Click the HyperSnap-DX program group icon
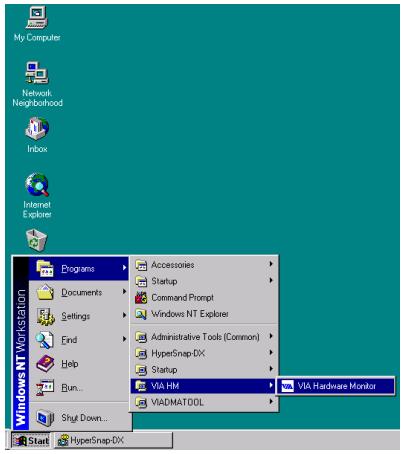This screenshot has height=454, width=404. (141, 353)
